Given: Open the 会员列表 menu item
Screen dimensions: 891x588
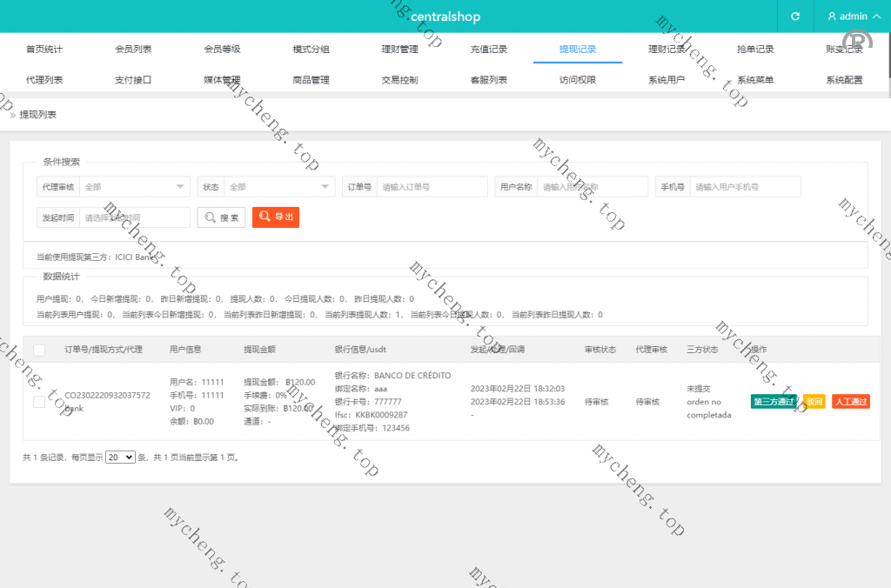Looking at the screenshot, I should [x=133, y=50].
